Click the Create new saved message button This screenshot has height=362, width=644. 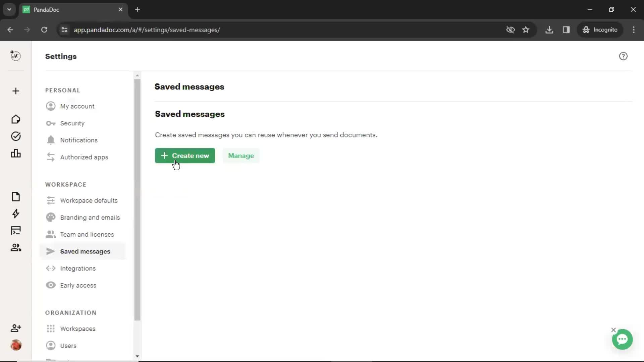pos(185,156)
